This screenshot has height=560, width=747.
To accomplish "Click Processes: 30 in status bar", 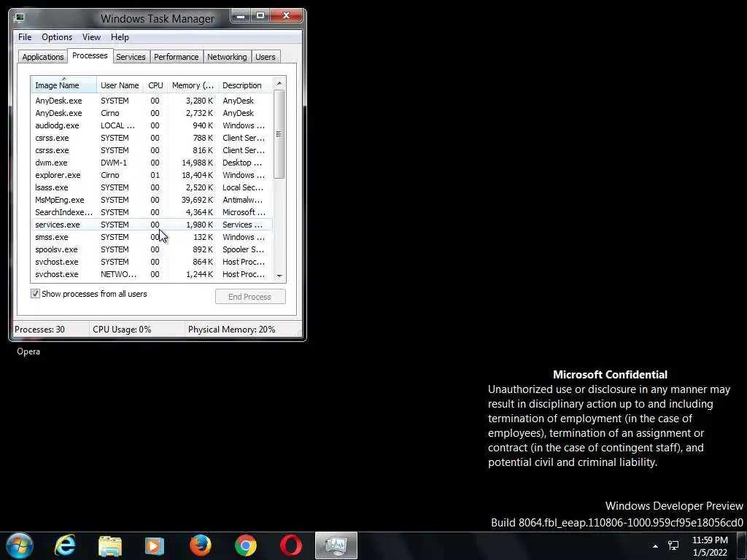I will point(39,329).
